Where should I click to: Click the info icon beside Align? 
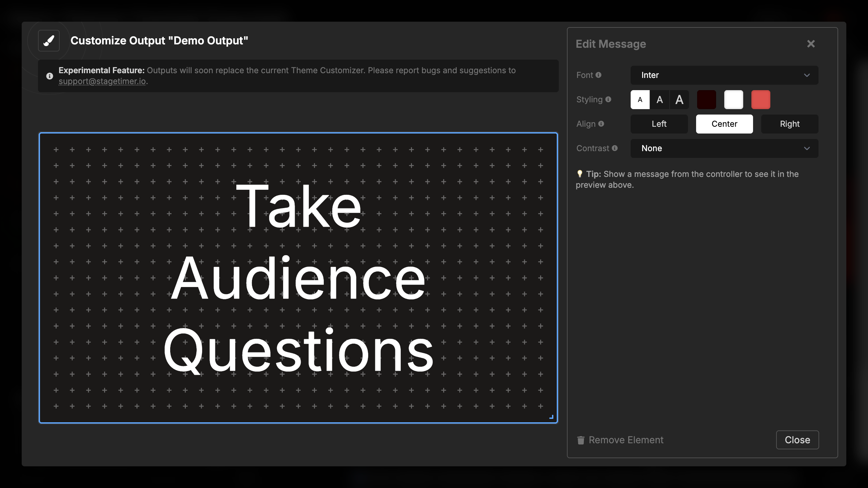click(601, 124)
